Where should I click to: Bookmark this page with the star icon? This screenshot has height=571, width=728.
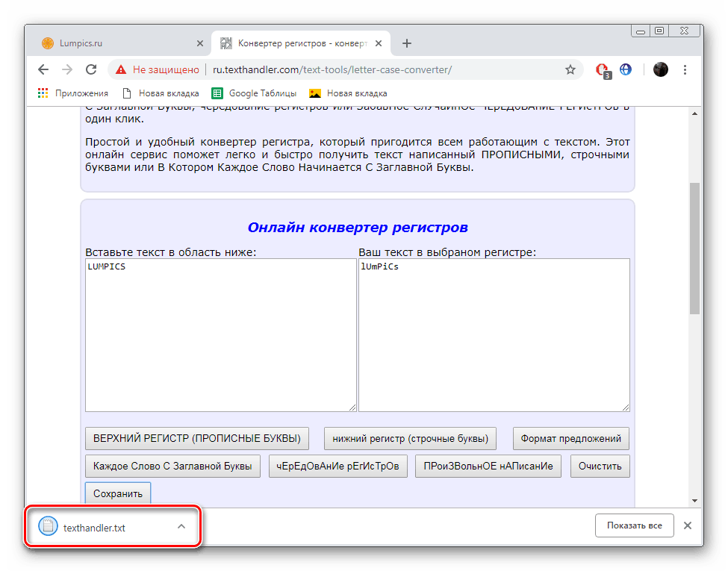570,69
